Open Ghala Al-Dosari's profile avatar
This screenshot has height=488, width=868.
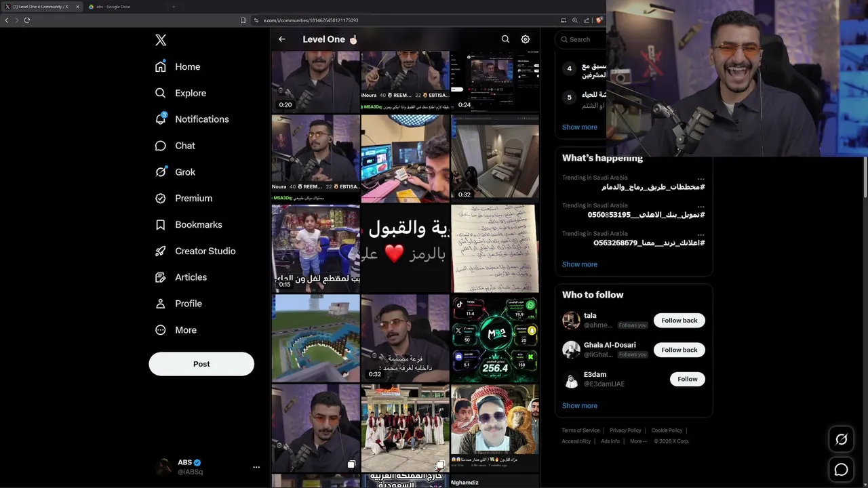(x=571, y=350)
